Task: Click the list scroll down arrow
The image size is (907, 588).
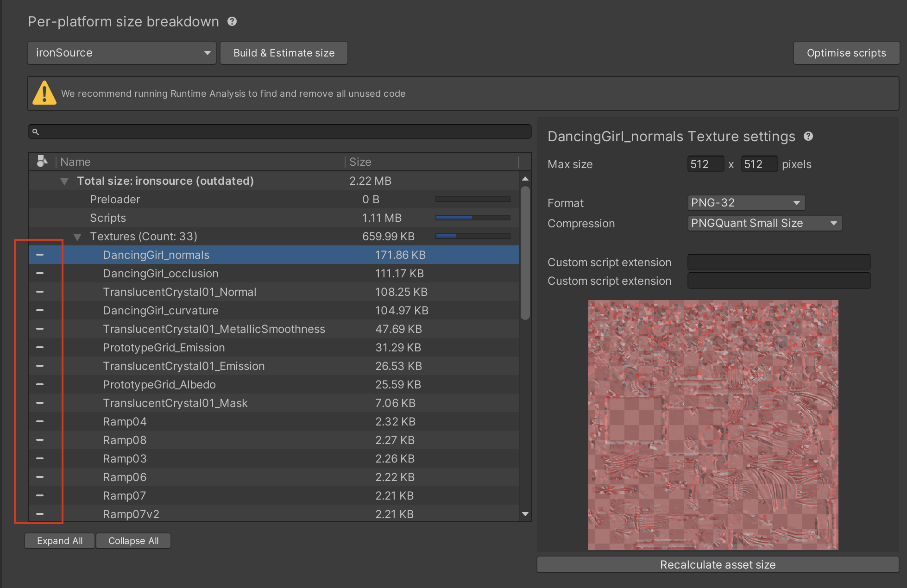Action: pos(525,514)
